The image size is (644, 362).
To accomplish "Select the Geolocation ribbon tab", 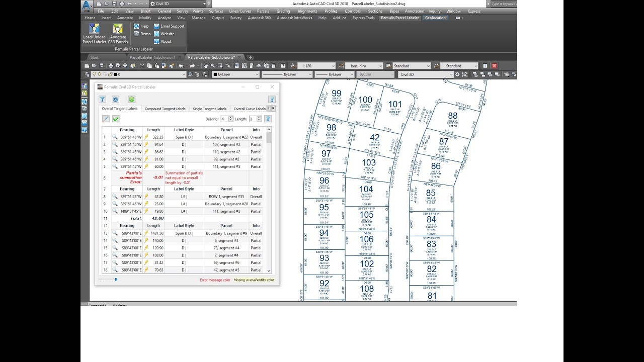I will [x=435, y=18].
